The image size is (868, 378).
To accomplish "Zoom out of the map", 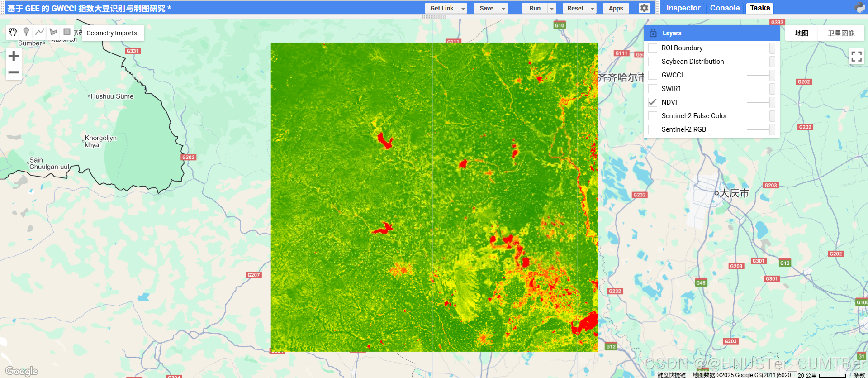I will (14, 72).
